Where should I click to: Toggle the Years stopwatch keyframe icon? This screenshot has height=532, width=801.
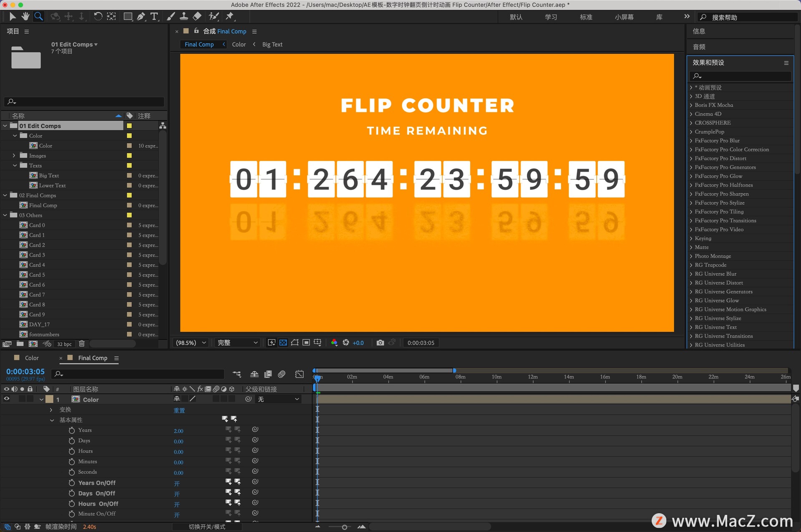[72, 430]
